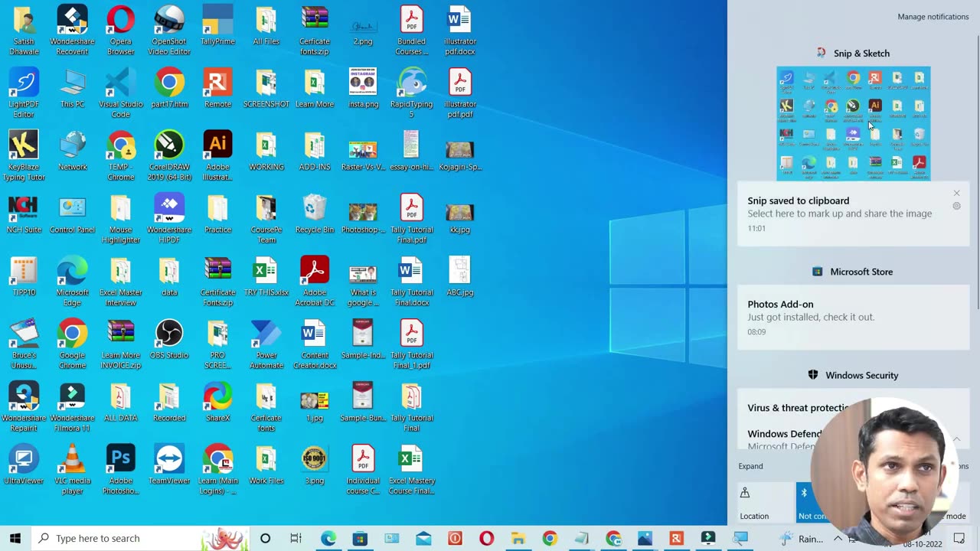Open CorelDRAW 2019 desktop shortcut

pyautogui.click(x=169, y=156)
